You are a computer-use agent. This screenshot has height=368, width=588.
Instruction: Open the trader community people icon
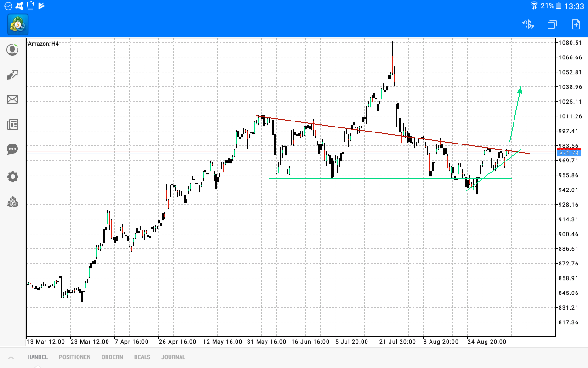click(x=12, y=202)
